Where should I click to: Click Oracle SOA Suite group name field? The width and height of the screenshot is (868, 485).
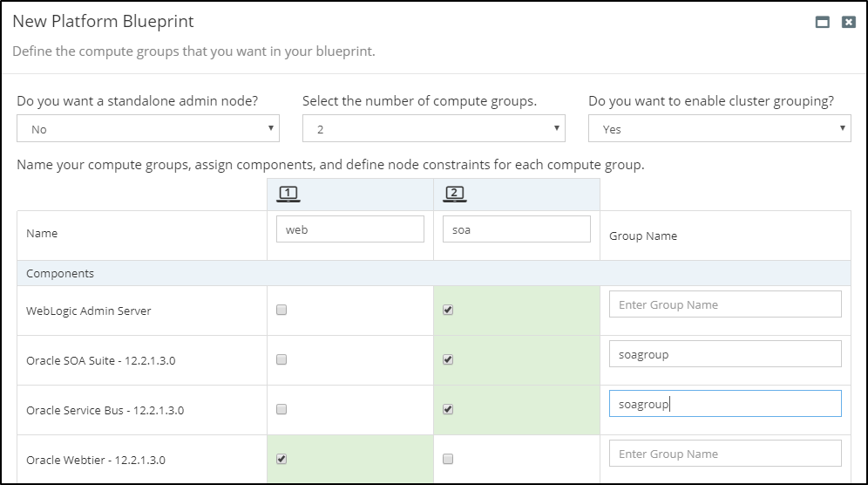[x=725, y=354]
